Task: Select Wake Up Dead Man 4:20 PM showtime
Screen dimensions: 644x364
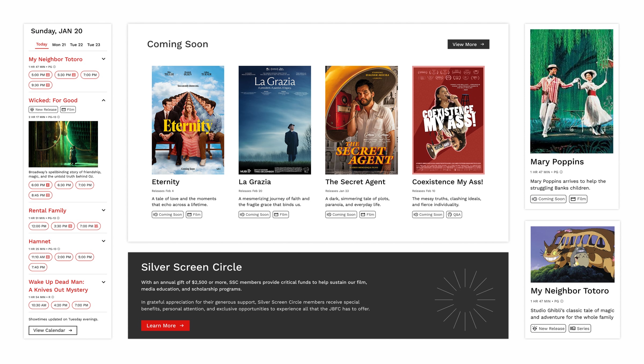Action: [61, 305]
